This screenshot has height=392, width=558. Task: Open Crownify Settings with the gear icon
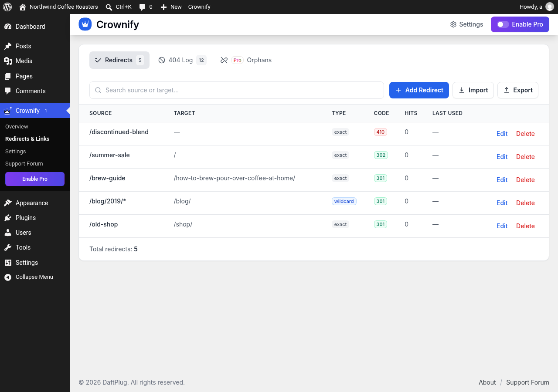click(466, 24)
